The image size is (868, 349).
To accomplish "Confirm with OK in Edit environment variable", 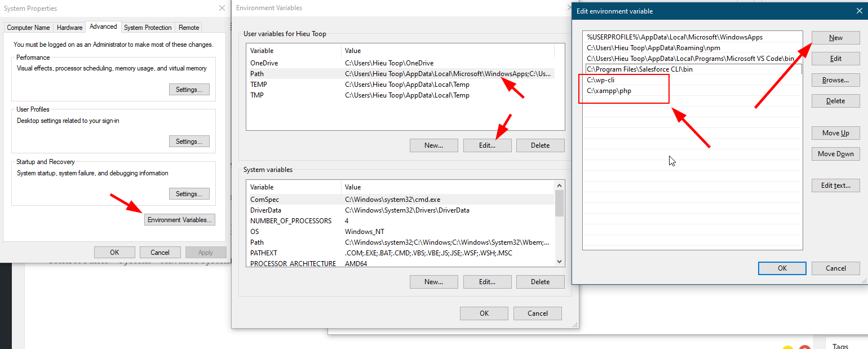I will click(x=782, y=268).
